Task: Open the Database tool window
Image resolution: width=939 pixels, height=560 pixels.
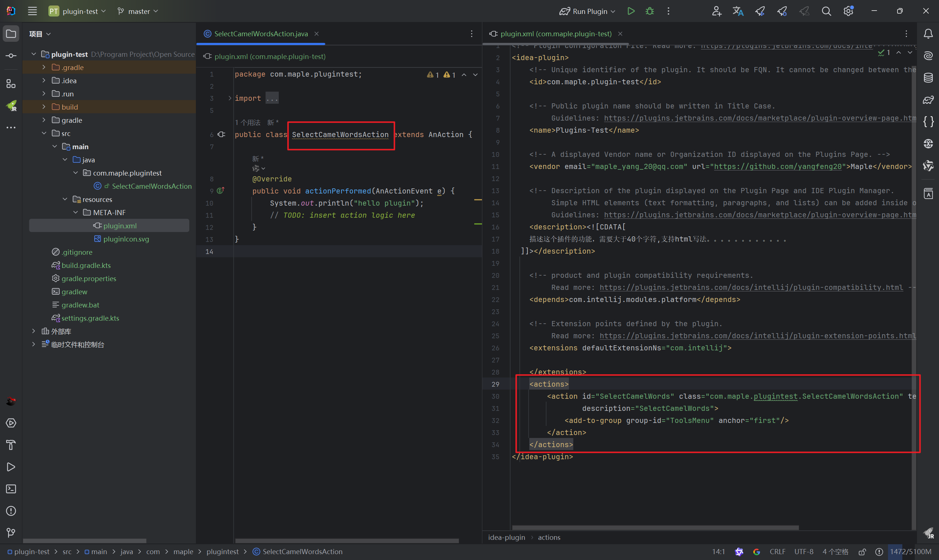Action: 928,78
